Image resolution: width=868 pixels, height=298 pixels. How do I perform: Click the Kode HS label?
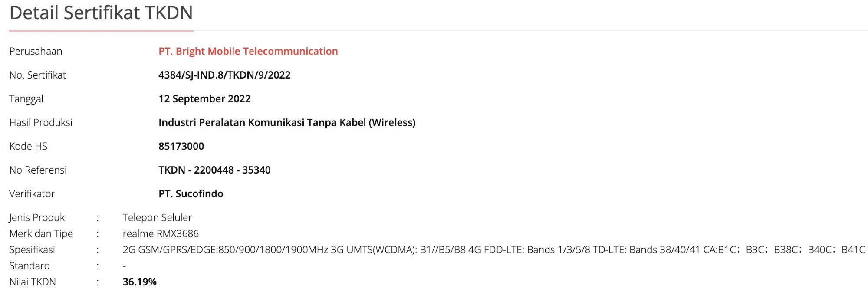[28, 146]
